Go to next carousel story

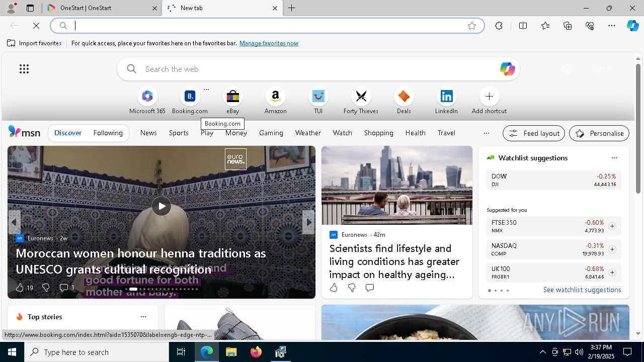pos(308,222)
